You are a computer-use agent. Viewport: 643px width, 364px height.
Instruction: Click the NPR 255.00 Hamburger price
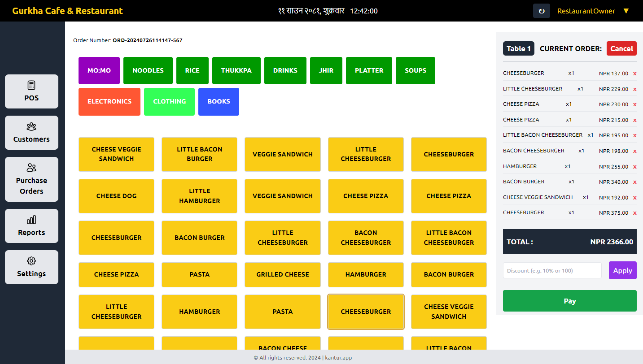[613, 167]
